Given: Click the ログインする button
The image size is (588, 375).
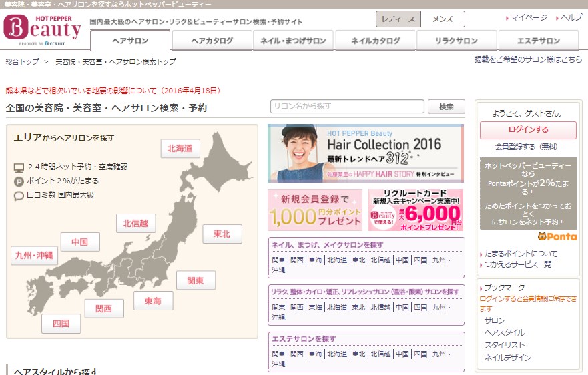Looking at the screenshot, I should point(528,130).
